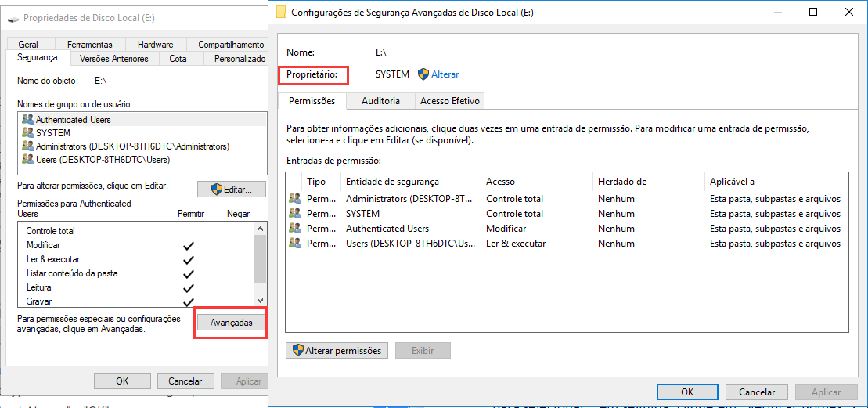
Task: Click the Alterar owner link
Action: (x=445, y=74)
